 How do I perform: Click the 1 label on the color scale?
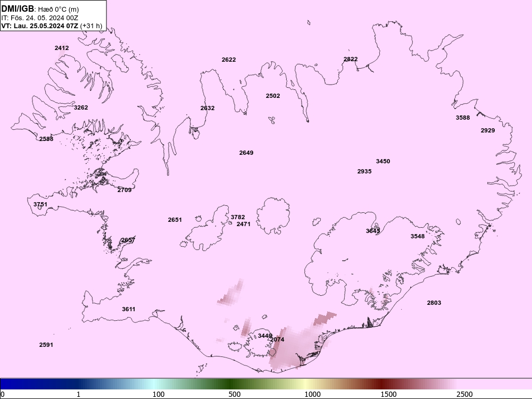[78, 394]
